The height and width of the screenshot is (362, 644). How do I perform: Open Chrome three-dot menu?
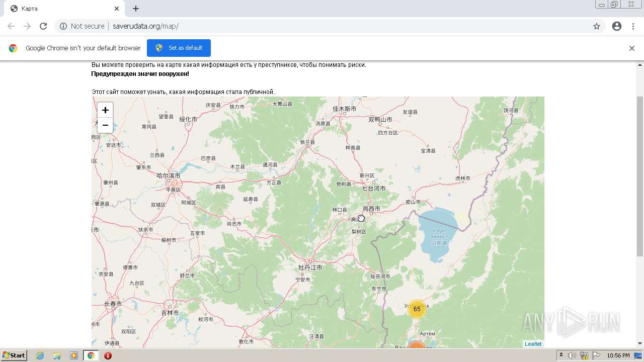633,26
